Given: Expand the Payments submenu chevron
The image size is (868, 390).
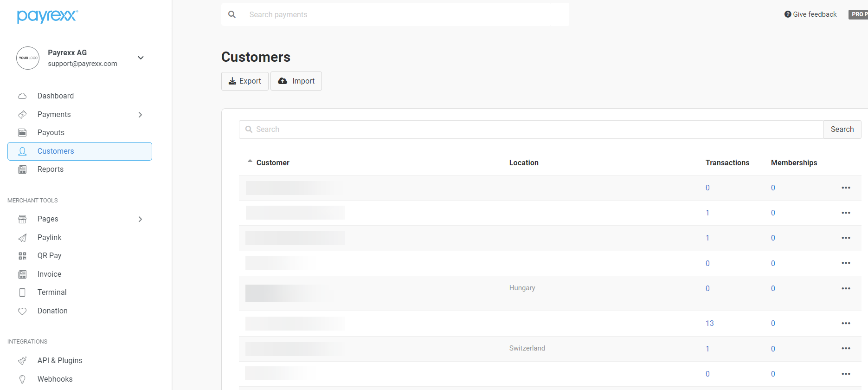Looking at the screenshot, I should pos(140,115).
